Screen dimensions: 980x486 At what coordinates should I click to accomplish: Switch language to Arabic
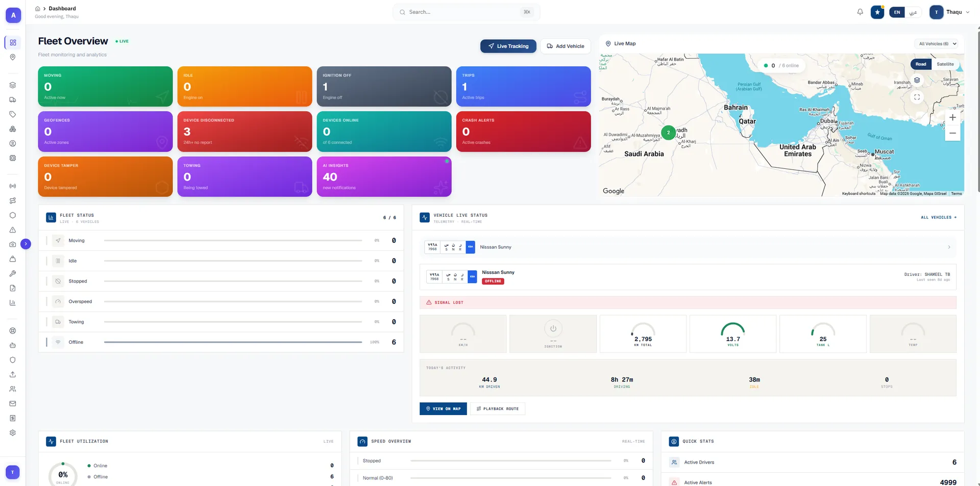pos(913,12)
